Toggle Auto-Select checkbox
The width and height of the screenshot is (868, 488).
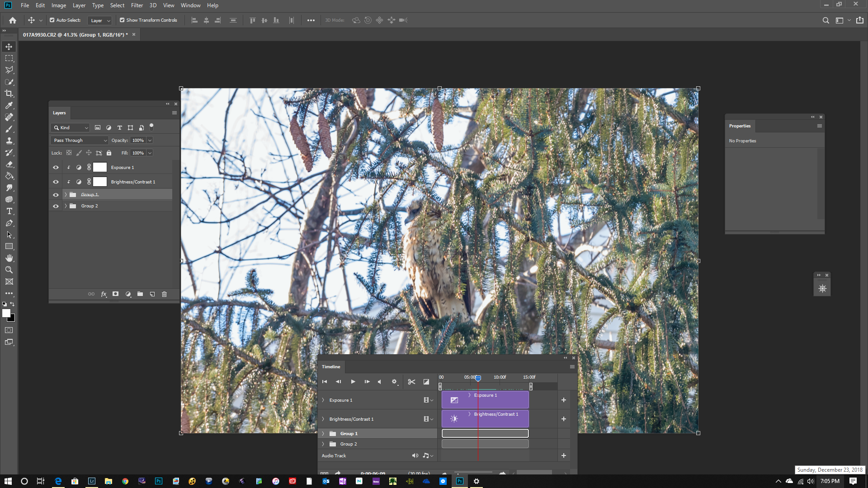click(52, 20)
